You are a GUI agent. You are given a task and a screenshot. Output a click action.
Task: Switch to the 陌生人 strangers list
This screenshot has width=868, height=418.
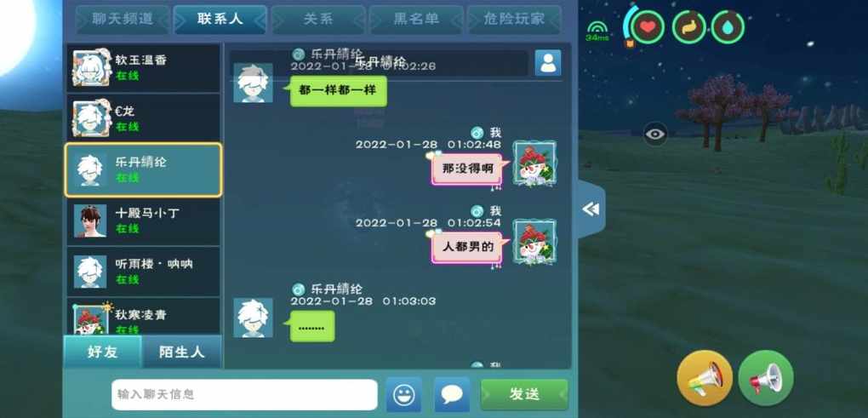point(181,352)
